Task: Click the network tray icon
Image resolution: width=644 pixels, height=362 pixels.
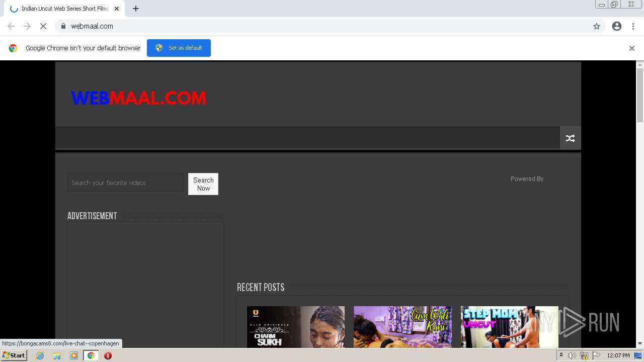Action: pos(584,355)
